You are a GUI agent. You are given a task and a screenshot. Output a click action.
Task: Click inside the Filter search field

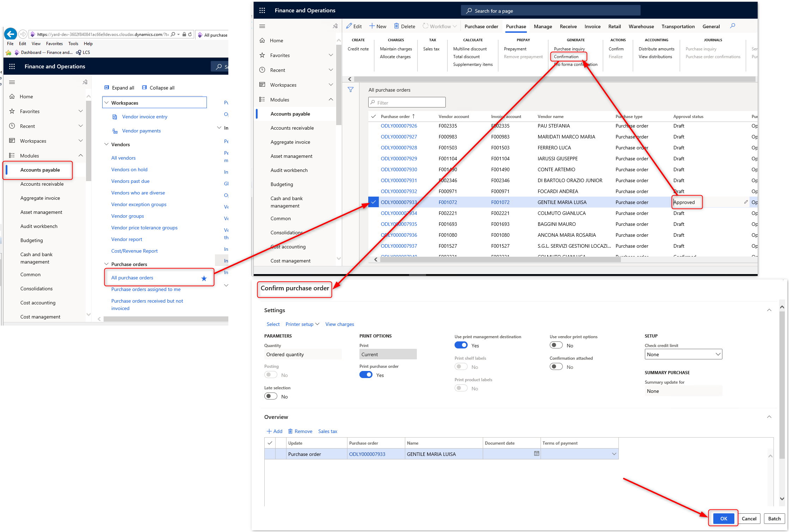coord(407,102)
